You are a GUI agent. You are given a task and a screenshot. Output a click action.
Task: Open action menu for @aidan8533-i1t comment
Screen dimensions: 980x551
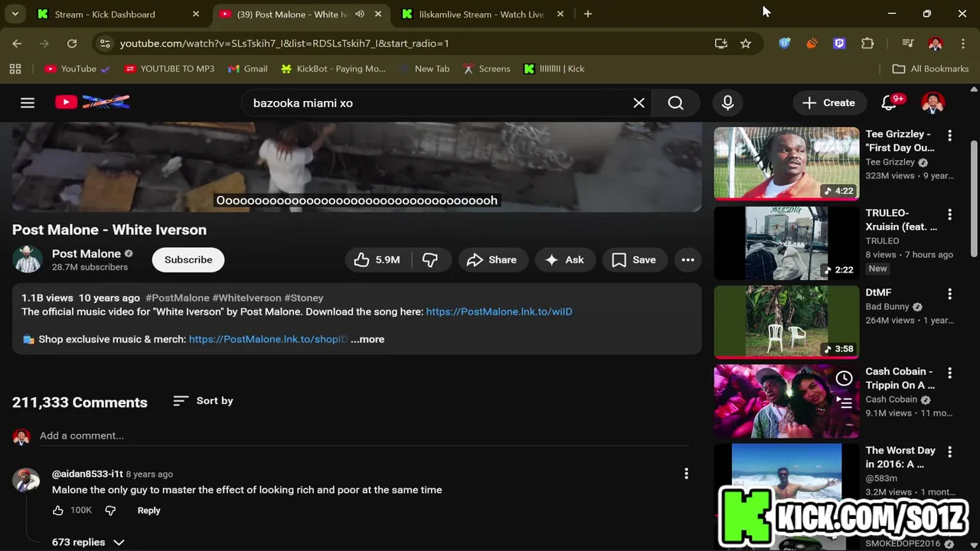click(x=686, y=474)
